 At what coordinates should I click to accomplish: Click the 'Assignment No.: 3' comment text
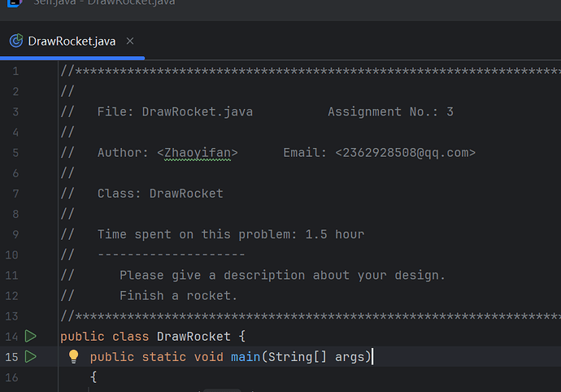390,112
